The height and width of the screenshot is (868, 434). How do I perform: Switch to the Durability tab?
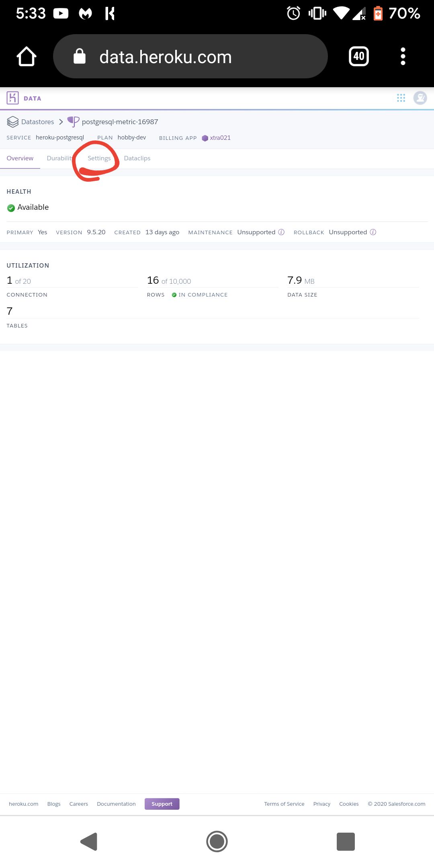(59, 158)
